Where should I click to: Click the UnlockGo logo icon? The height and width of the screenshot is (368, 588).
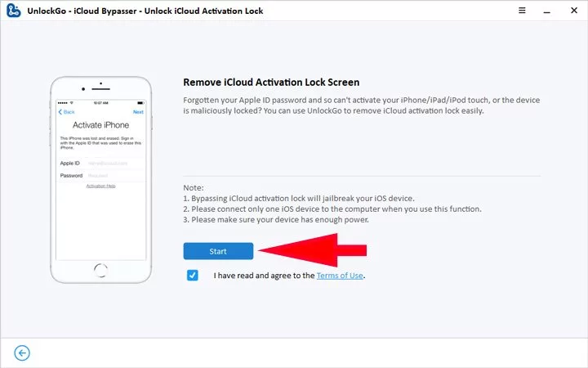pyautogui.click(x=14, y=11)
